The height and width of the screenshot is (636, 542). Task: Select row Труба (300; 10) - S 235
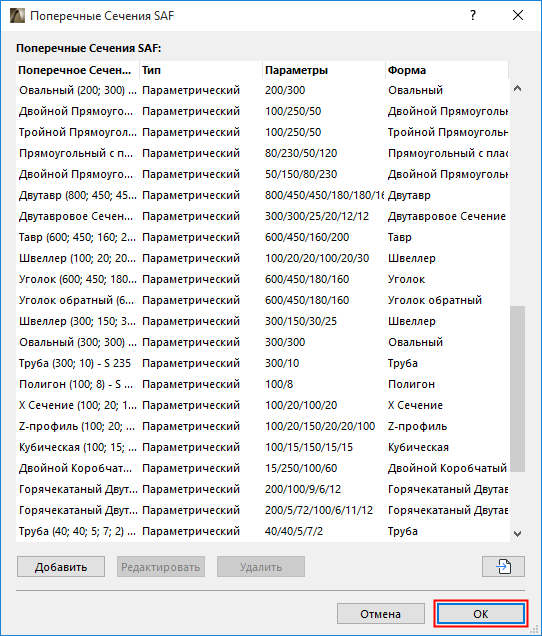(x=262, y=363)
